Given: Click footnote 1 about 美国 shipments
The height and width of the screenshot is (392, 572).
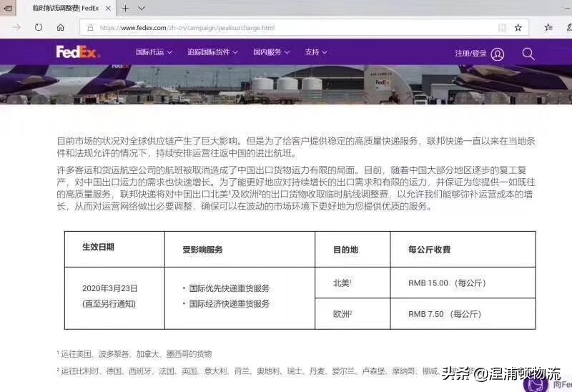Looking at the screenshot, I should coord(134,354).
